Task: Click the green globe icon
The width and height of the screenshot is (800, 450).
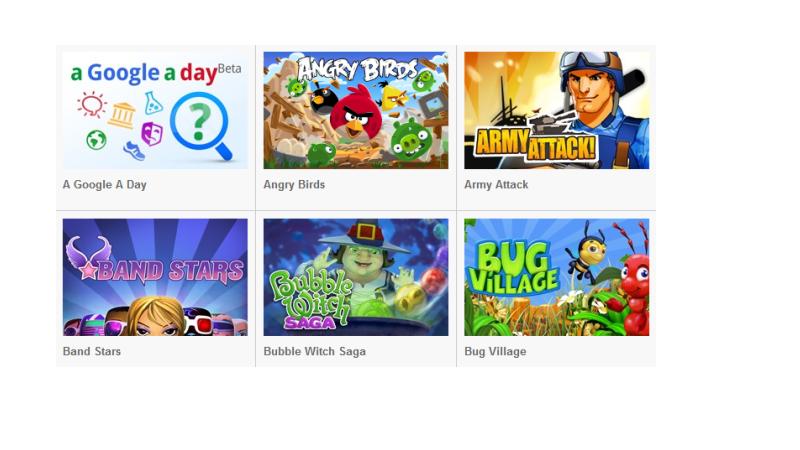Action: click(x=96, y=139)
